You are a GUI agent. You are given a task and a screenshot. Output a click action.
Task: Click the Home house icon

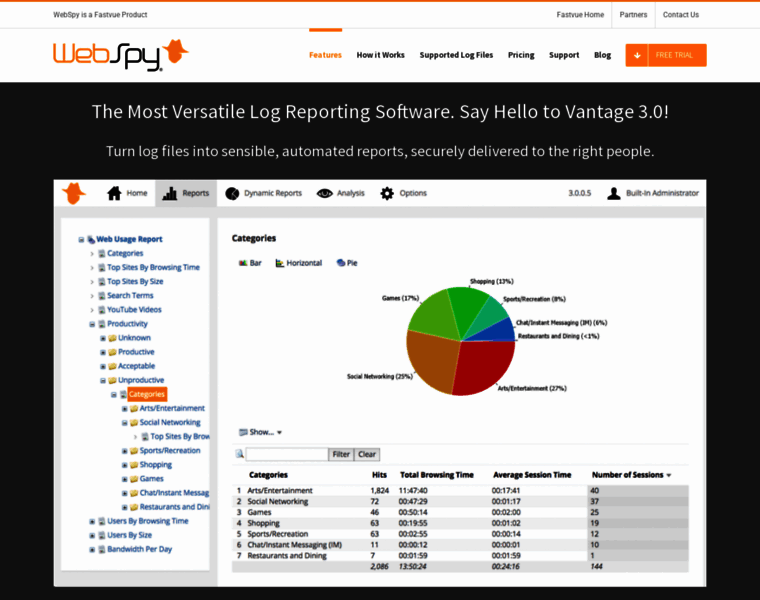tap(114, 193)
